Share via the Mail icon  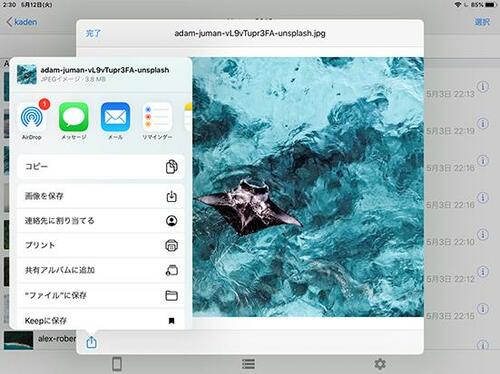(115, 117)
